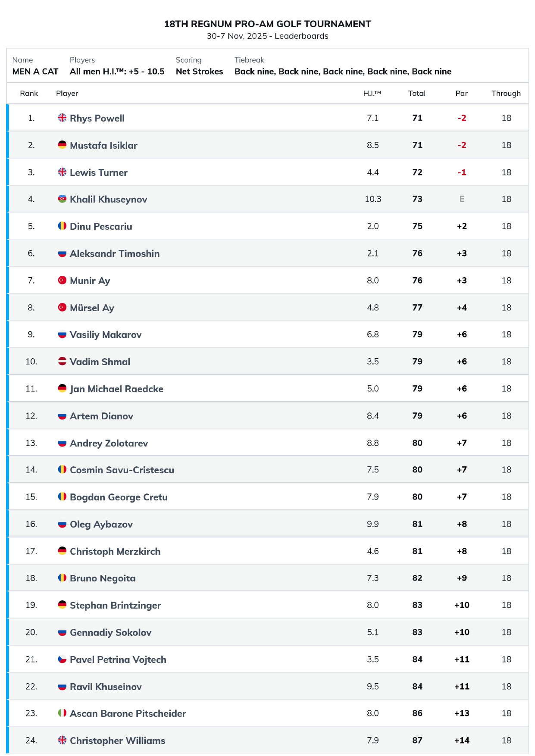
Task: Select the Total column header
Action: (x=417, y=94)
